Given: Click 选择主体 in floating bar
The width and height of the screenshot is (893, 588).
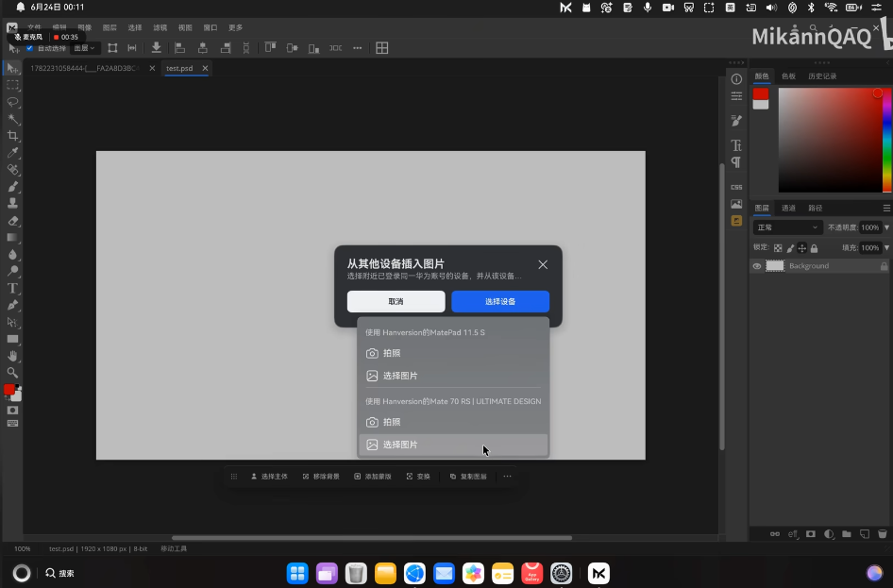Looking at the screenshot, I should pos(269,477).
